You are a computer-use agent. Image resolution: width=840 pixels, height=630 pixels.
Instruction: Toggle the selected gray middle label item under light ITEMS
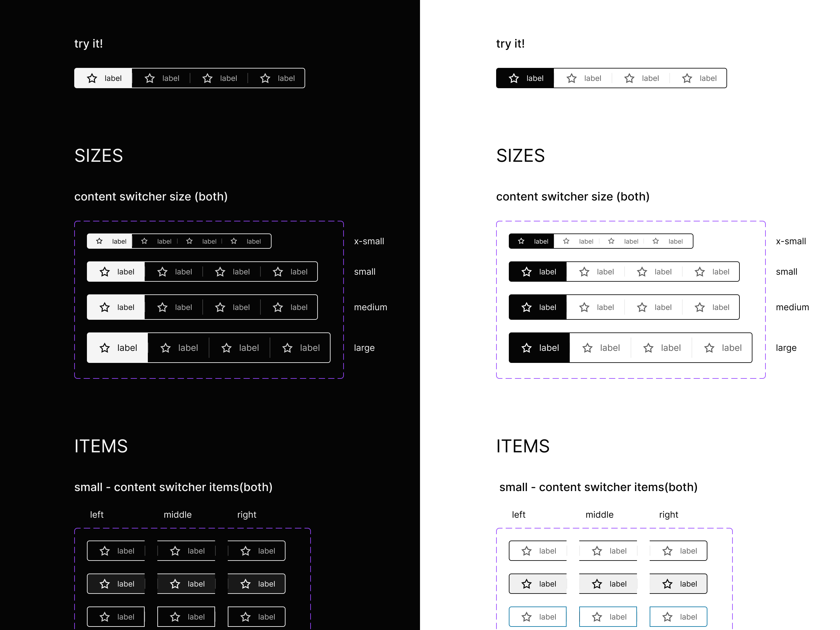(608, 584)
